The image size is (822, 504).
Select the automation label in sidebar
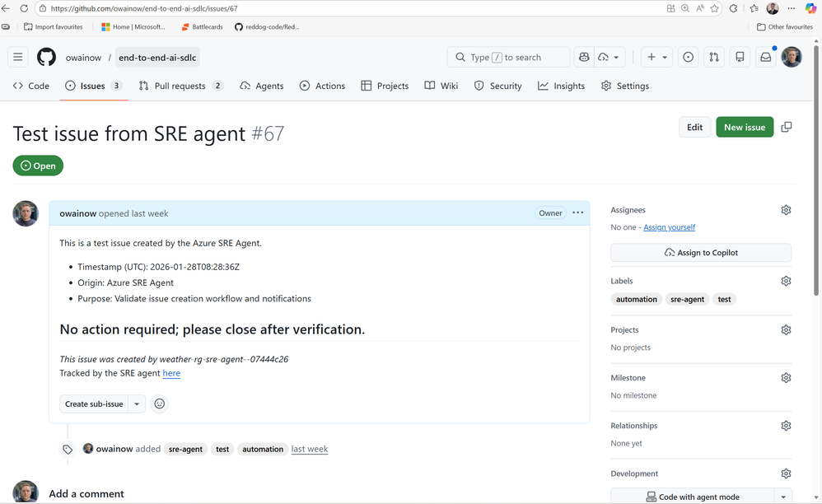point(637,299)
